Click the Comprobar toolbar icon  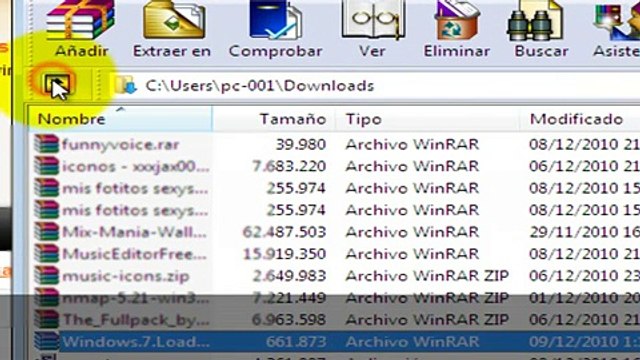[276, 20]
